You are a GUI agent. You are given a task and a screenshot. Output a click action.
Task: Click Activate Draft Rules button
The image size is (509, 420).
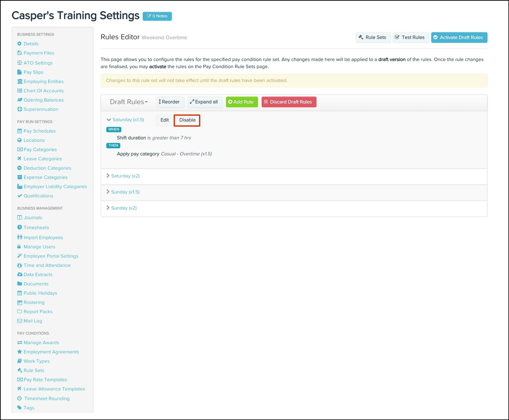[459, 37]
